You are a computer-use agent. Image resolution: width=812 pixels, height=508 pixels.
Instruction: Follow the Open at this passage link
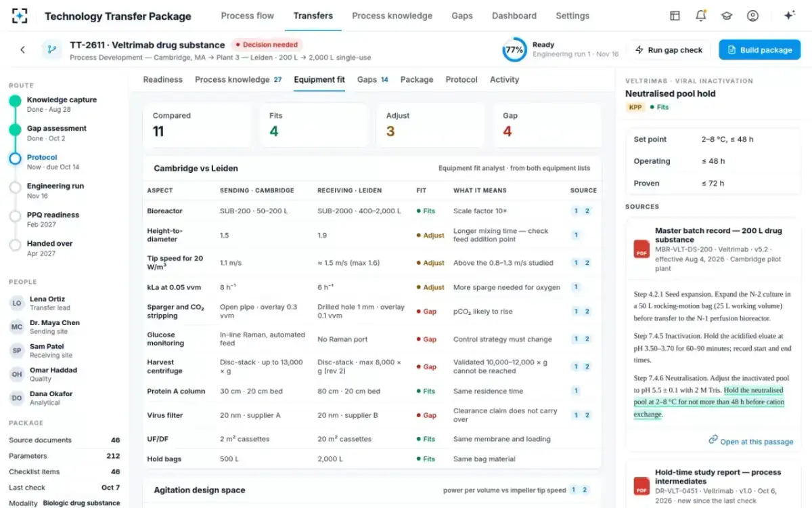(751, 441)
